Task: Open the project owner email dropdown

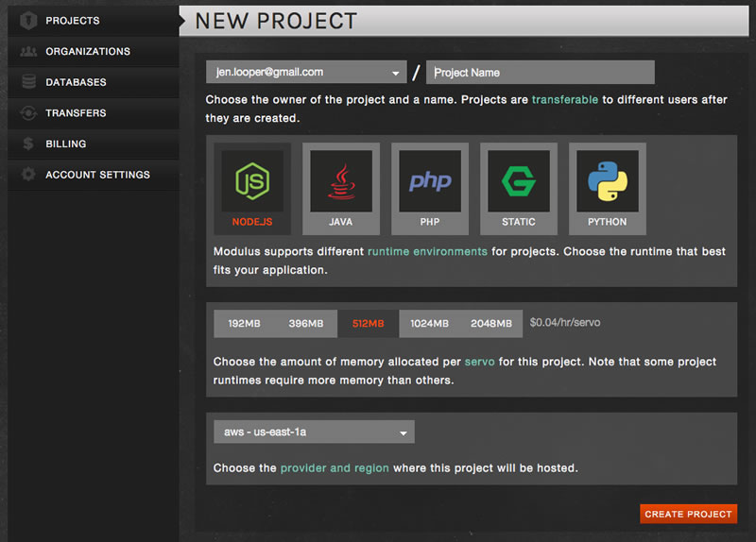Action: point(306,73)
